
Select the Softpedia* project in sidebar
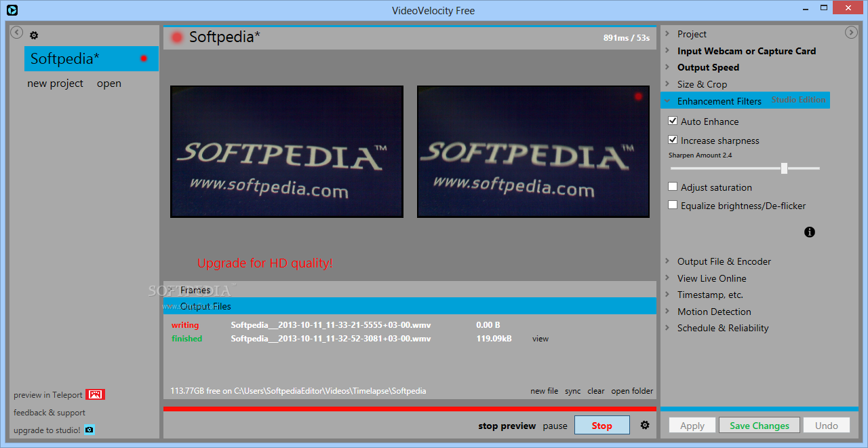click(92, 58)
